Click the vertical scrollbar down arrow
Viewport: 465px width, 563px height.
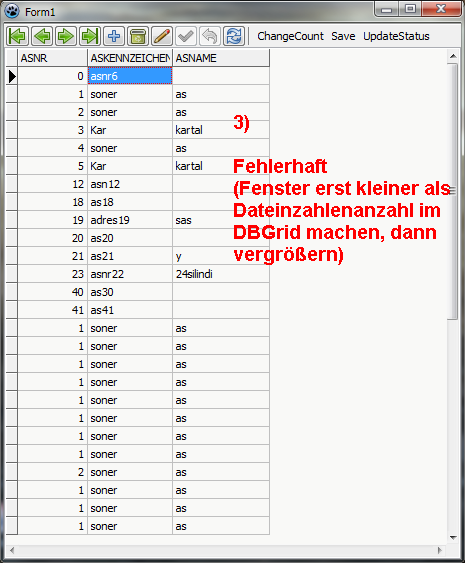[x=453, y=538]
